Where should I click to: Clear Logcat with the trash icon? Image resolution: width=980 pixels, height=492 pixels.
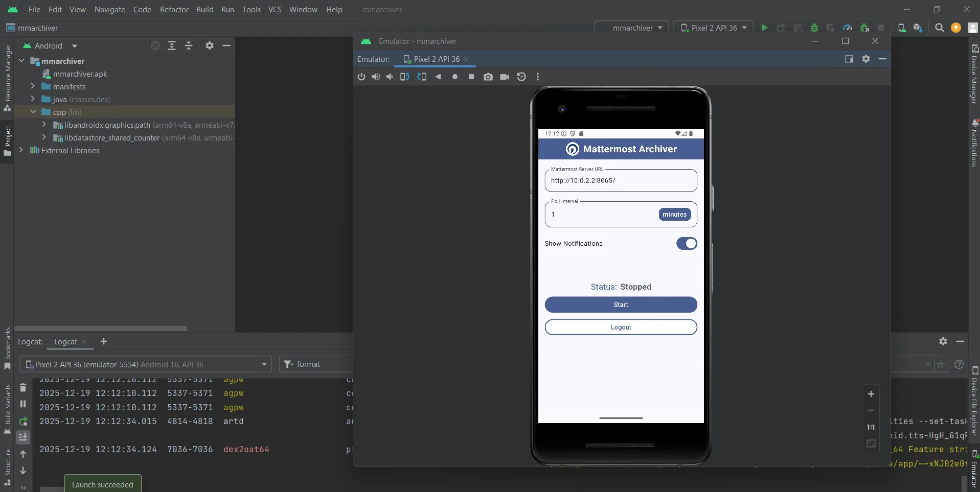click(23, 387)
